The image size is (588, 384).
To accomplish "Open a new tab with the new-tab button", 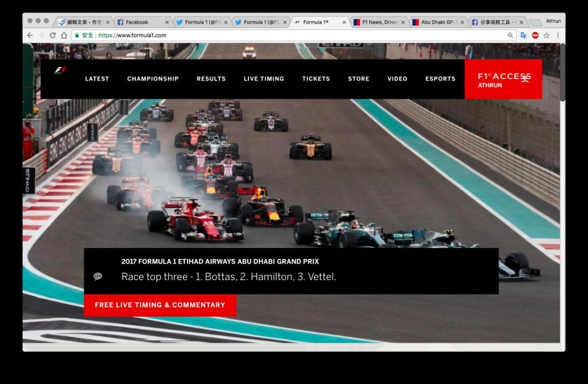I will (535, 22).
